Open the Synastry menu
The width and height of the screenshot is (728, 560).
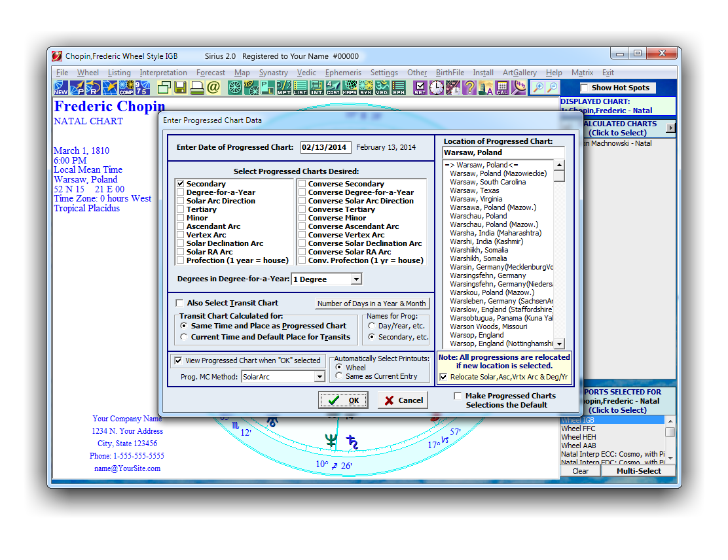(x=274, y=73)
